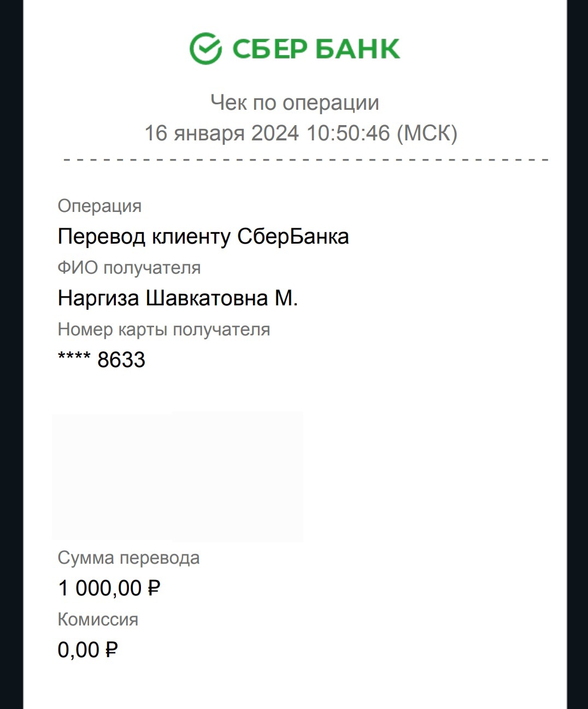588x709 pixels.
Task: Click the commission value 0,00
Action: pyautogui.click(x=79, y=650)
